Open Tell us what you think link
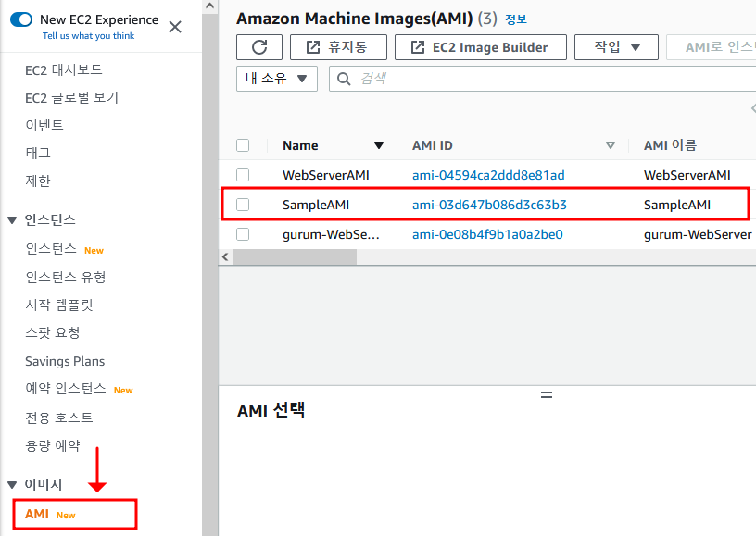Viewport: 756px width, 536px height. click(88, 35)
